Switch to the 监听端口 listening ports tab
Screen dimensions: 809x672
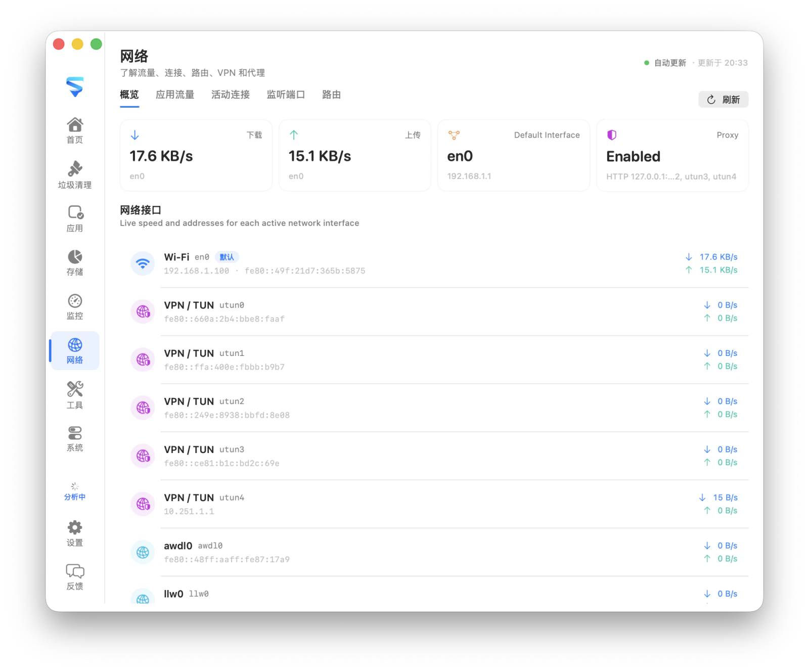click(x=286, y=95)
